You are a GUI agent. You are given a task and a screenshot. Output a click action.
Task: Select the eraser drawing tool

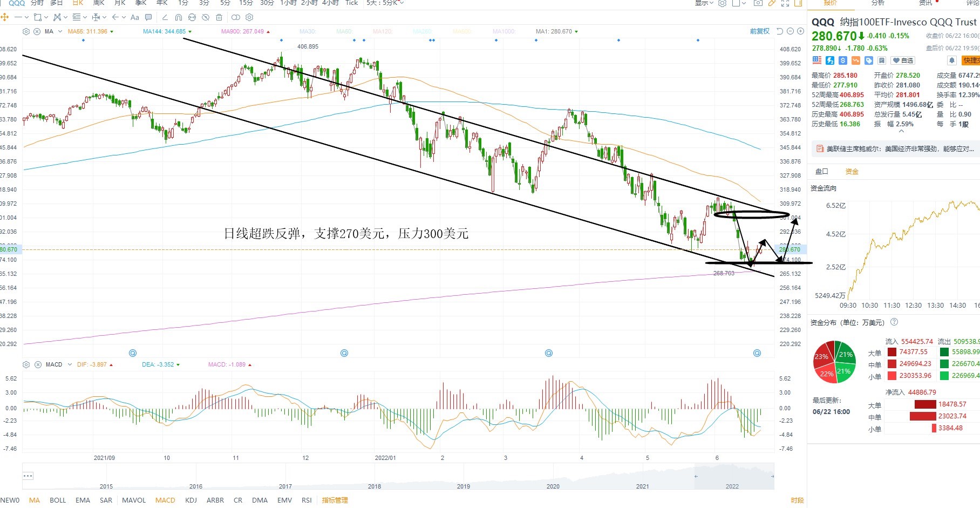(x=165, y=17)
